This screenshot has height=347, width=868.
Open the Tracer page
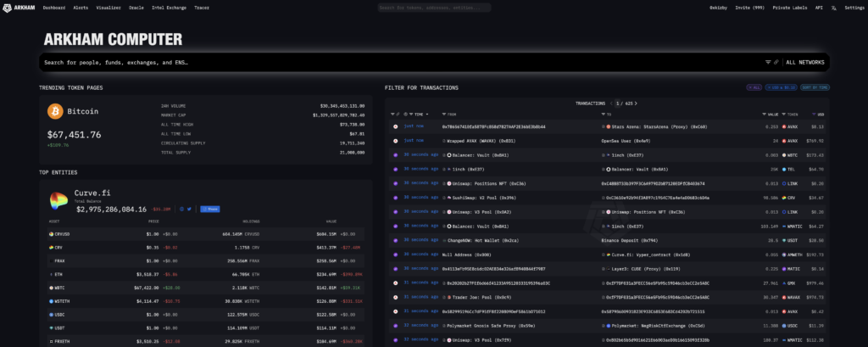202,8
